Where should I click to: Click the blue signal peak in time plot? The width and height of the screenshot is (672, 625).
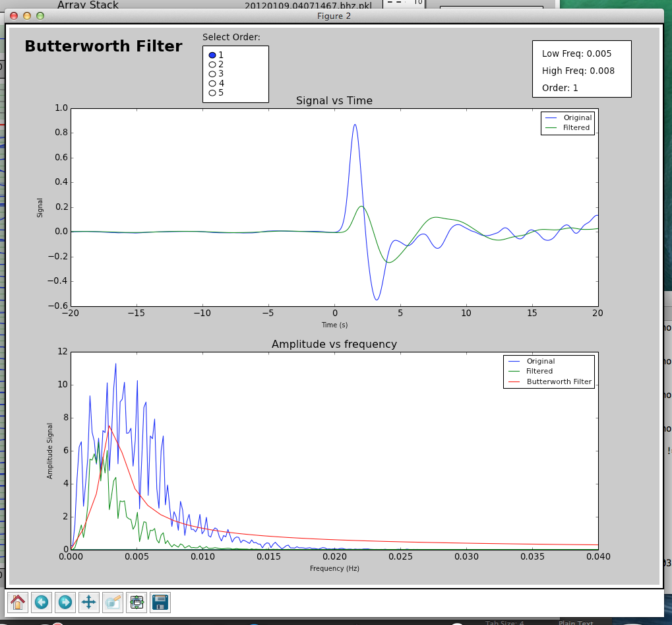(355, 125)
